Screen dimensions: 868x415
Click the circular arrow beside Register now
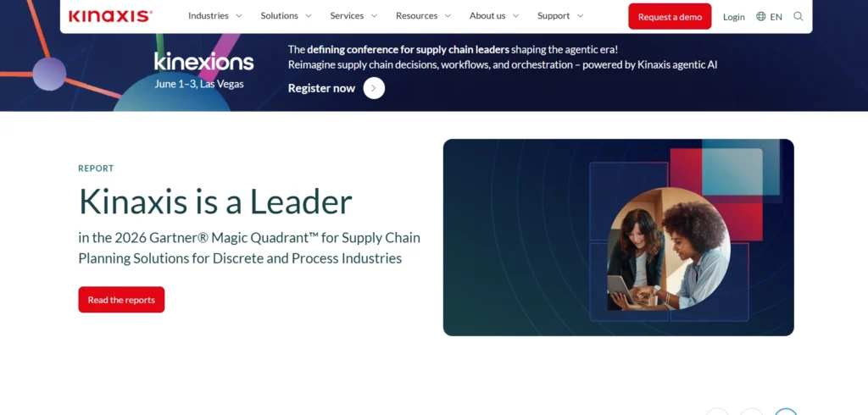[x=374, y=88]
